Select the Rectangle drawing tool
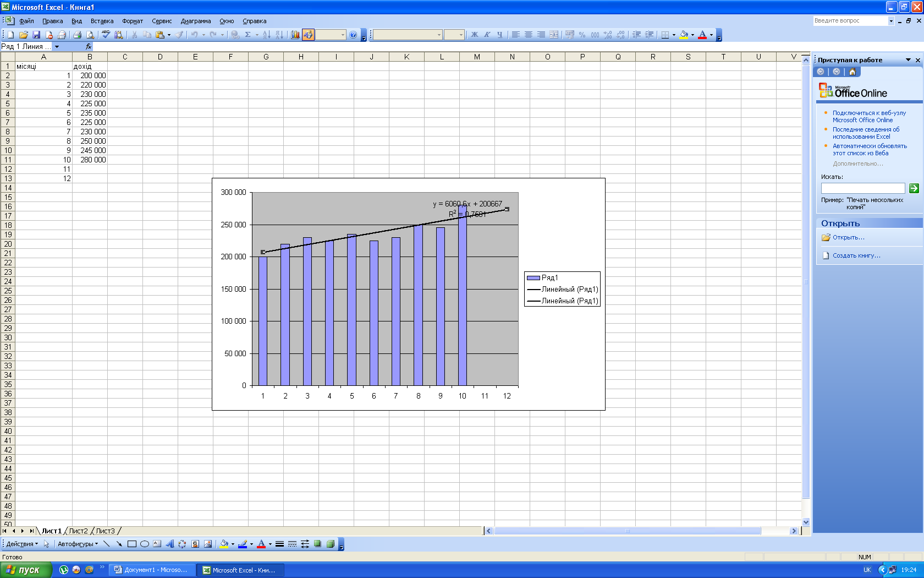The width and height of the screenshot is (924, 578). (x=132, y=544)
